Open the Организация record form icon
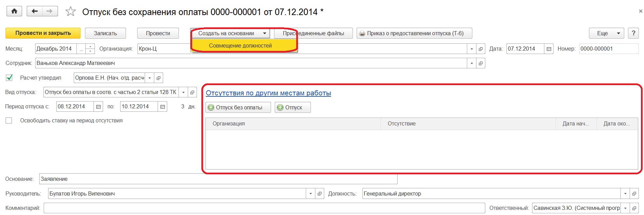644x215 pixels. pos(481,49)
